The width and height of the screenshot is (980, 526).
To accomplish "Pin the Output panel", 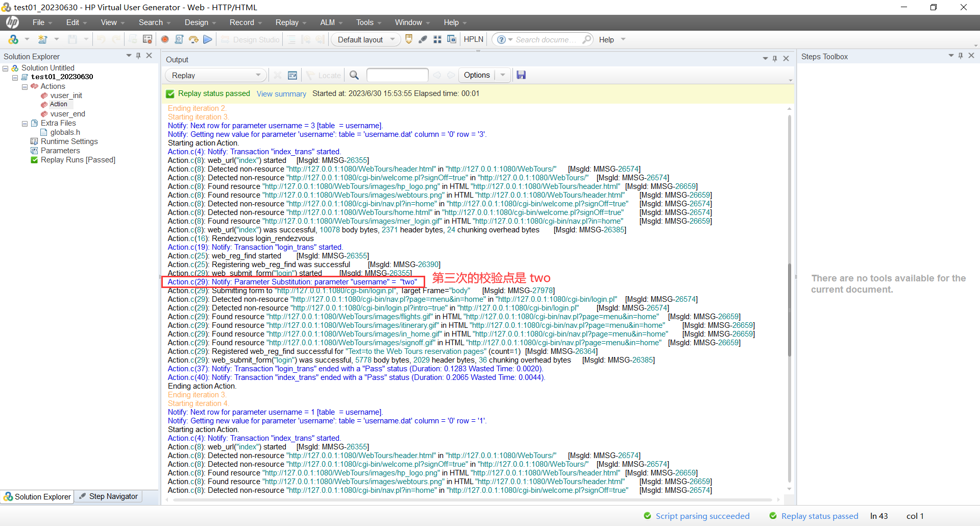I will (775, 59).
